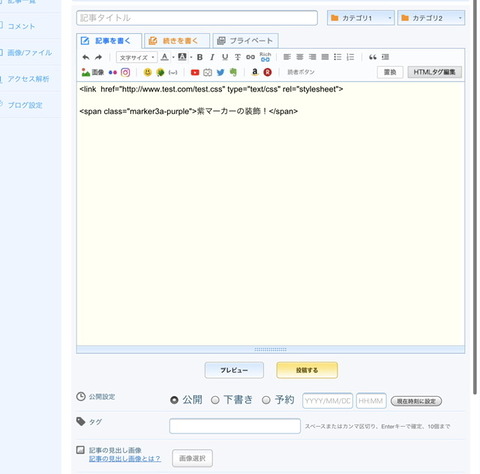Open アクセス解析 in the sidebar

28,79
